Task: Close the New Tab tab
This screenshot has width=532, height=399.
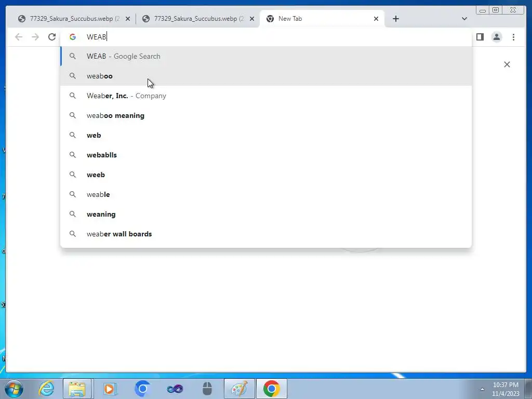Action: [376, 19]
